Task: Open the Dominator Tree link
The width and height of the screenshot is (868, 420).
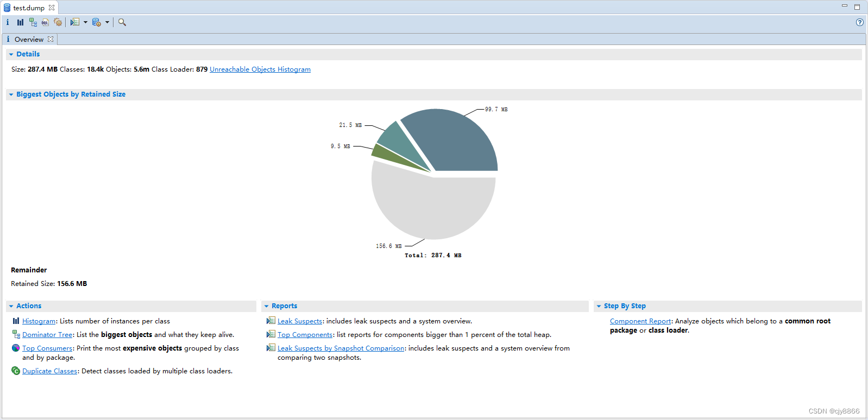Action: [x=47, y=335]
